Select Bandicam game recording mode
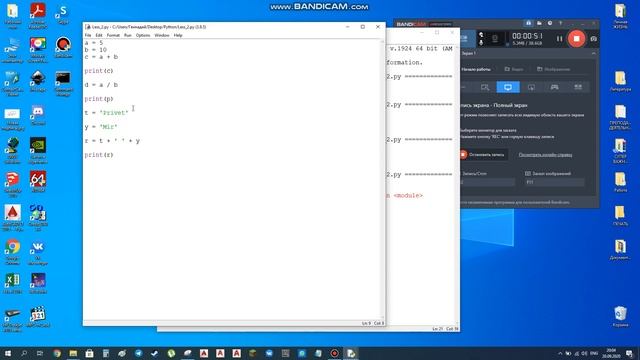The image size is (640, 360). pyautogui.click(x=554, y=87)
